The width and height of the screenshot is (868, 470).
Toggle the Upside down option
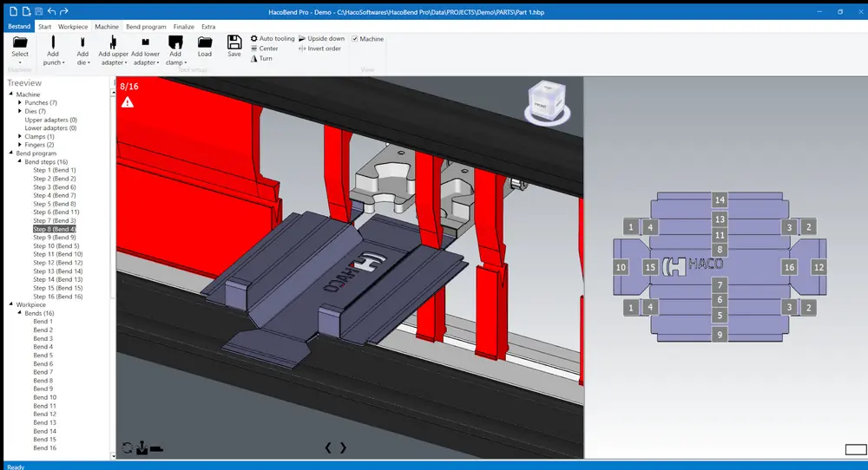point(321,39)
